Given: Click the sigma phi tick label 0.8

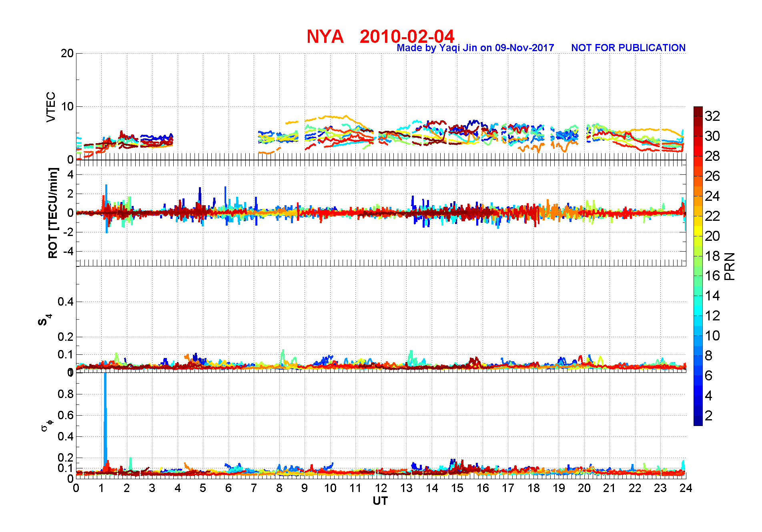Looking at the screenshot, I should coord(66,394).
